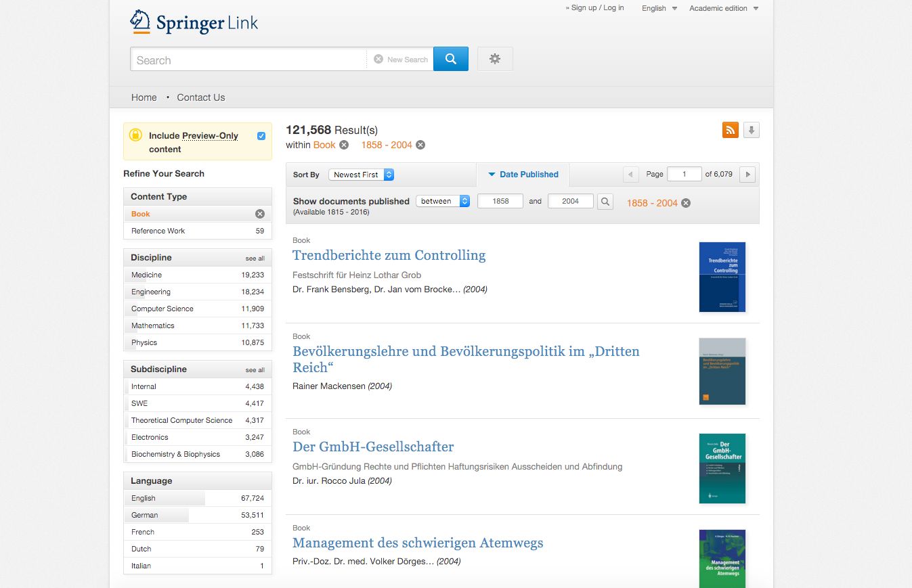The image size is (912, 588).
Task: Expand Discipline list with see all
Action: (x=255, y=258)
